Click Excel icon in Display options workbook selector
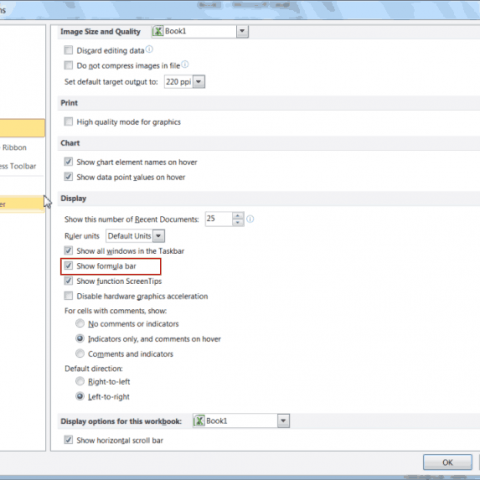Screen dimensions: 480x480 [x=199, y=421]
